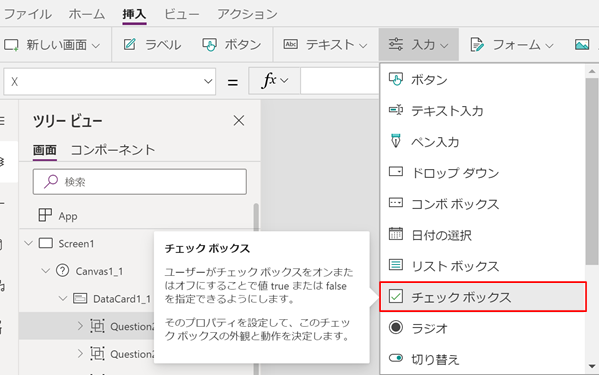
Task: Choose ペン入力 from the menu
Action: click(x=483, y=142)
